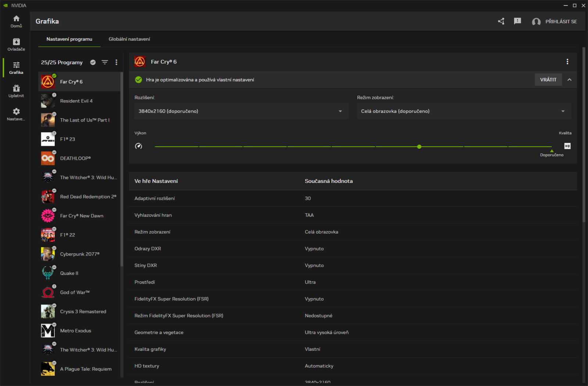Select Far Cry New Dawn

79,216
